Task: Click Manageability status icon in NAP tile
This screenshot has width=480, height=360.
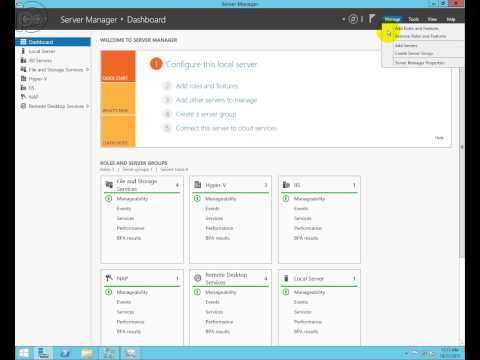Action: 109,292
